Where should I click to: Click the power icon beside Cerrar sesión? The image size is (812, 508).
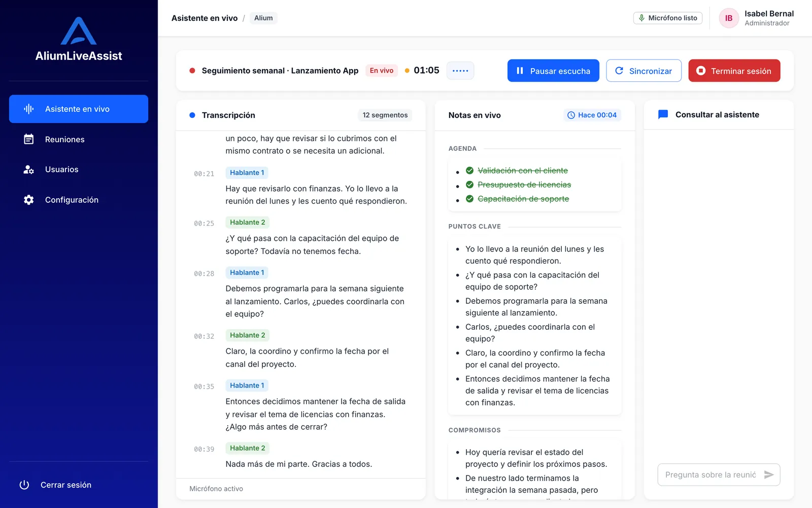[24, 485]
